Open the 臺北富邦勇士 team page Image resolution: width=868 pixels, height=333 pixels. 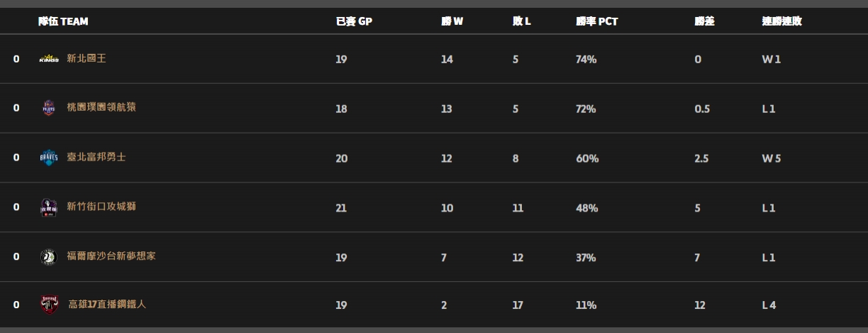(x=96, y=158)
